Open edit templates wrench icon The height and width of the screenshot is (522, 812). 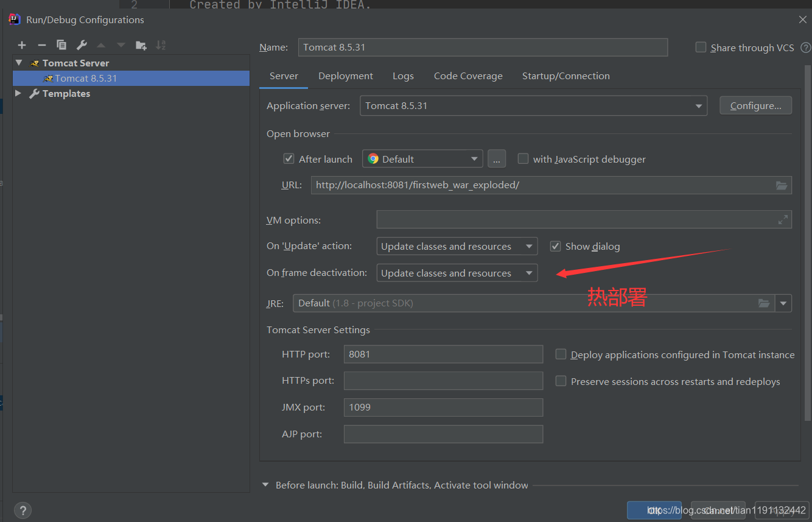pos(82,45)
